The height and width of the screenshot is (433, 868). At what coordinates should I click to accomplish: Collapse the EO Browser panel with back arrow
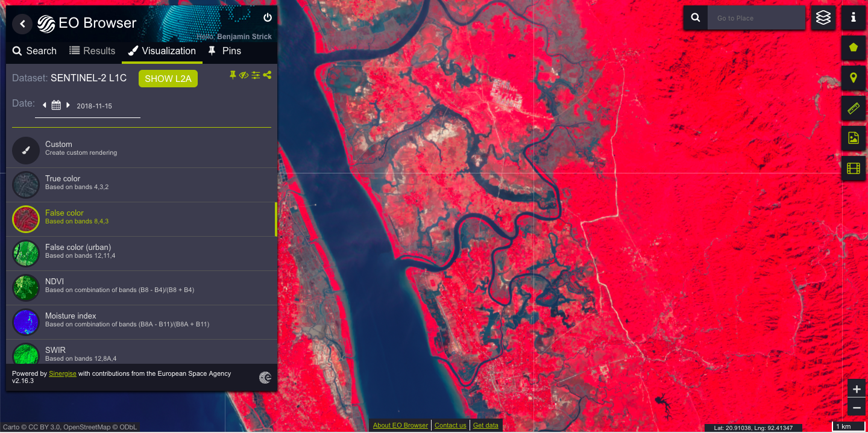(x=22, y=23)
